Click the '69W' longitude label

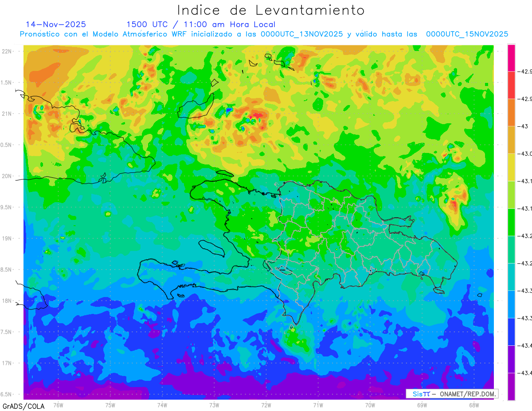(x=422, y=405)
